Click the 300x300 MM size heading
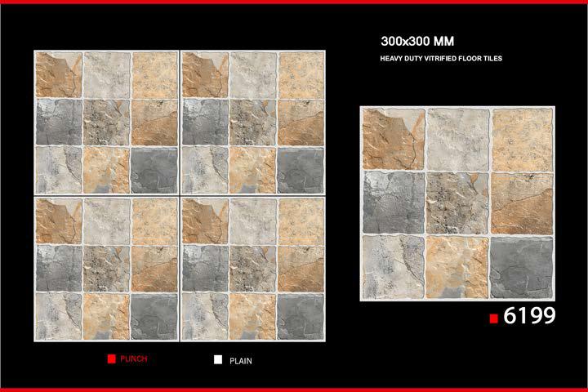The width and height of the screenshot is (588, 392). pos(417,41)
